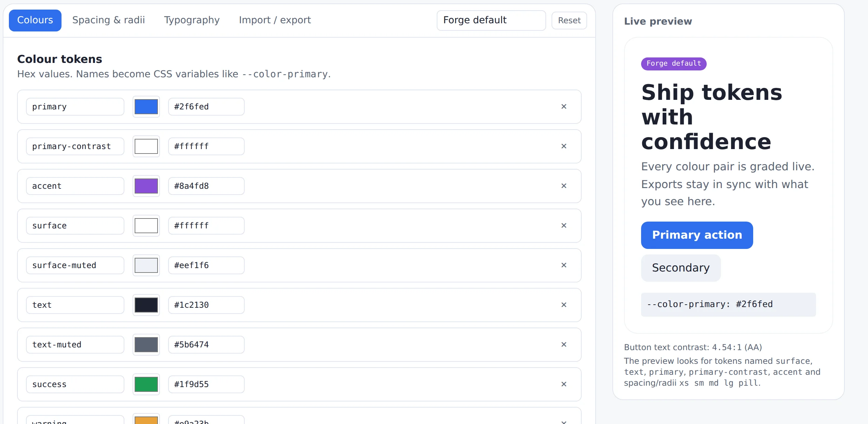Edit the accent hex value #8a4fd8
Image resolution: width=868 pixels, height=424 pixels.
(x=206, y=186)
